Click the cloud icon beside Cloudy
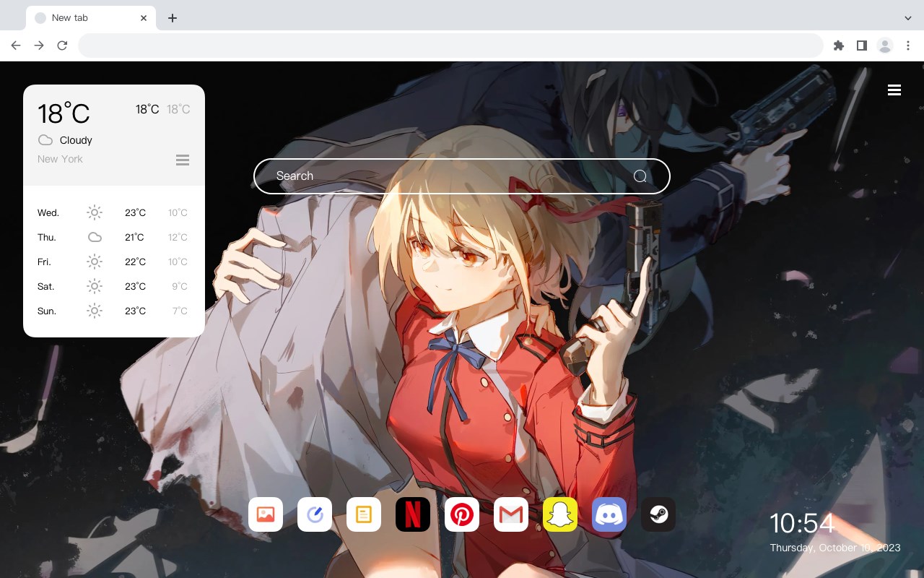This screenshot has width=924, height=578. point(45,140)
